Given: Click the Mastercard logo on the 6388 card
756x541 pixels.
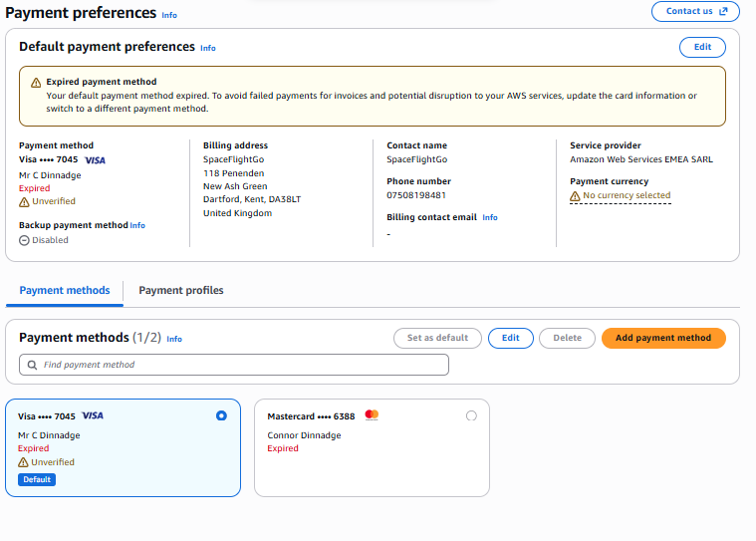Looking at the screenshot, I should click(372, 415).
